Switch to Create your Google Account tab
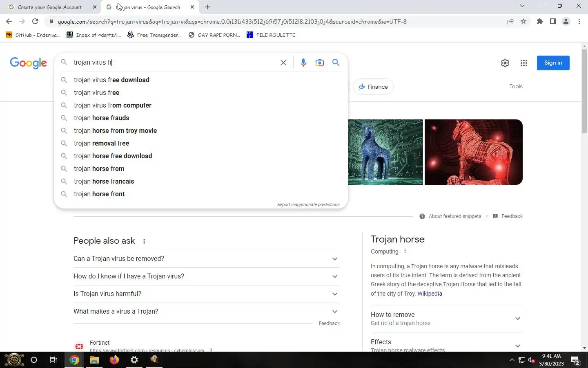 click(x=50, y=7)
